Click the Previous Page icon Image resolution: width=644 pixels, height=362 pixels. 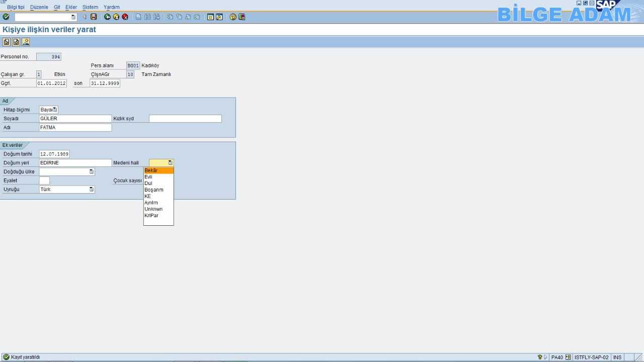(179, 17)
